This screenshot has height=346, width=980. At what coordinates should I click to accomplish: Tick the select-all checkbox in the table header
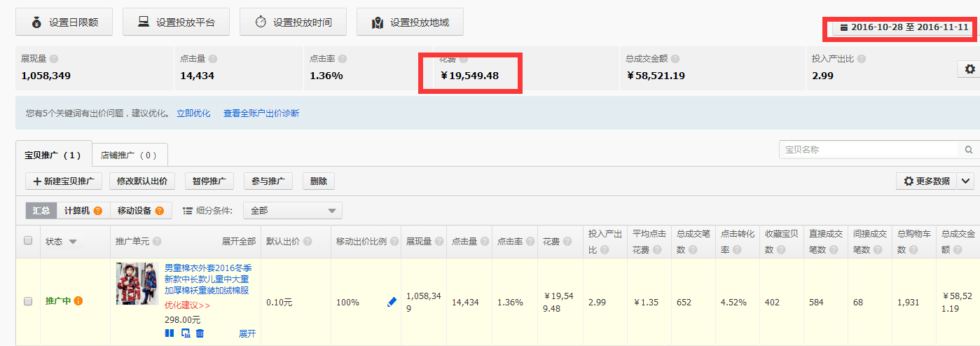tap(28, 240)
